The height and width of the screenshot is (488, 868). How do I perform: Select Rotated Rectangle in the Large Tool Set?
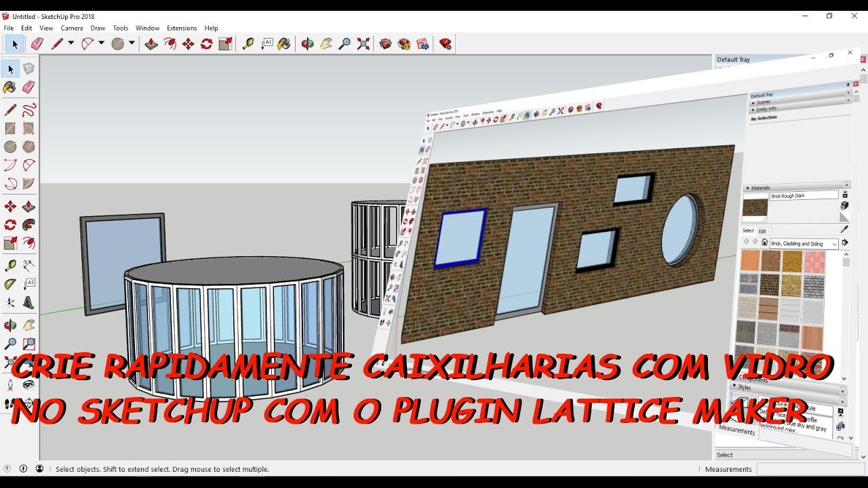28,128
